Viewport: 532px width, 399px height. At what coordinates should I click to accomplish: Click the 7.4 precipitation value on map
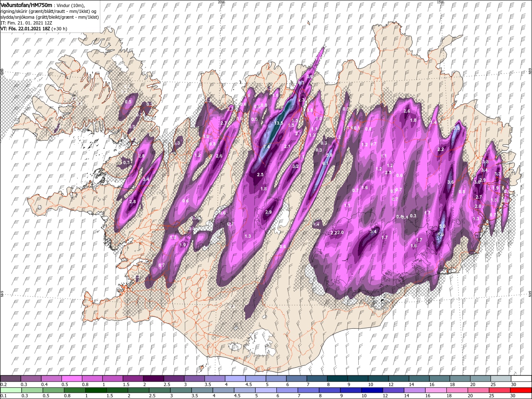coord(267,147)
